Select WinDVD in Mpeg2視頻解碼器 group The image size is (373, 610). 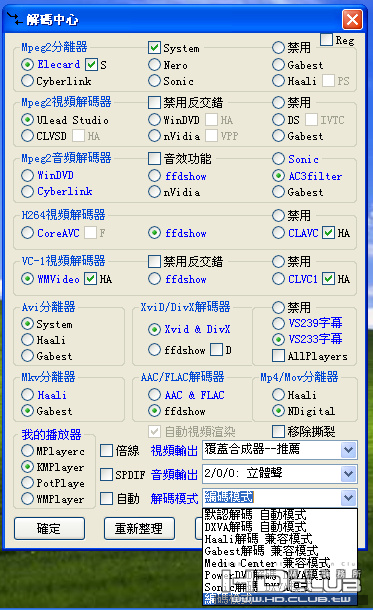tap(154, 119)
